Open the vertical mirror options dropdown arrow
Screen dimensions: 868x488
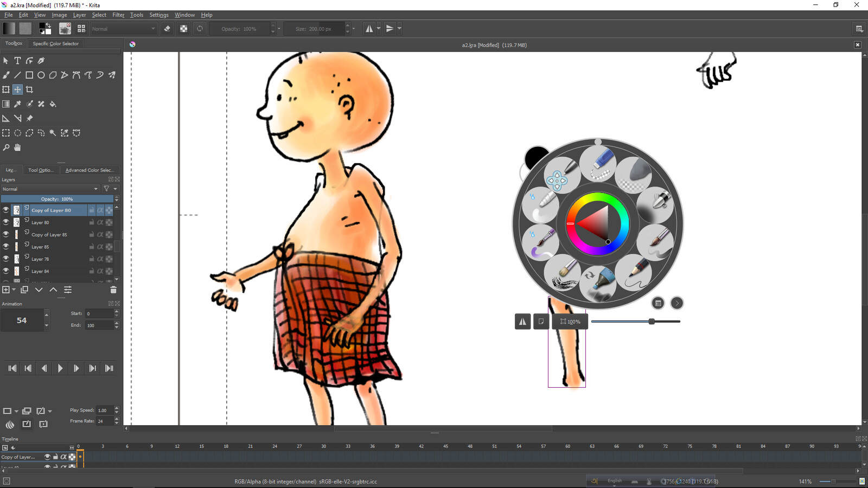399,29
